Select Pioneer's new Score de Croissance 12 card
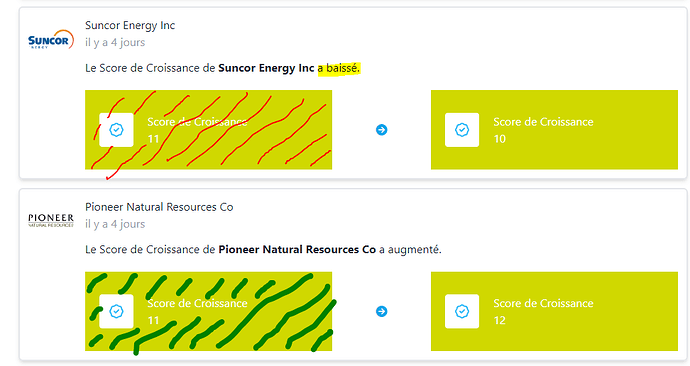 tap(554, 311)
